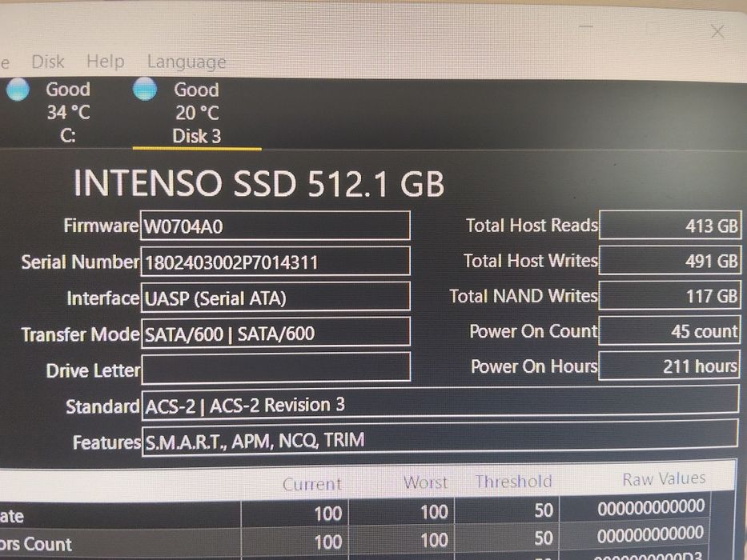Click the Firmware label
Viewport: 747px width, 560px height.
(101, 226)
